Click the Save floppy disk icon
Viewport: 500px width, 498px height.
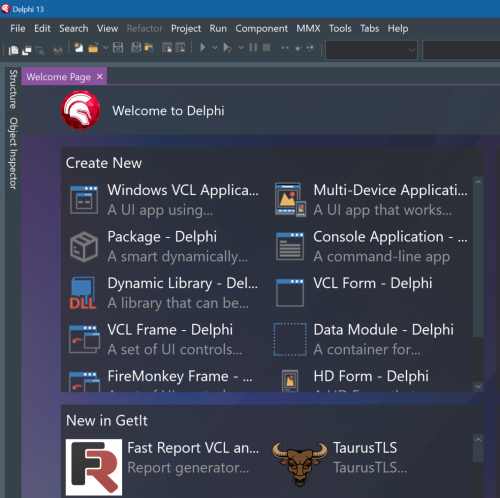[x=118, y=48]
